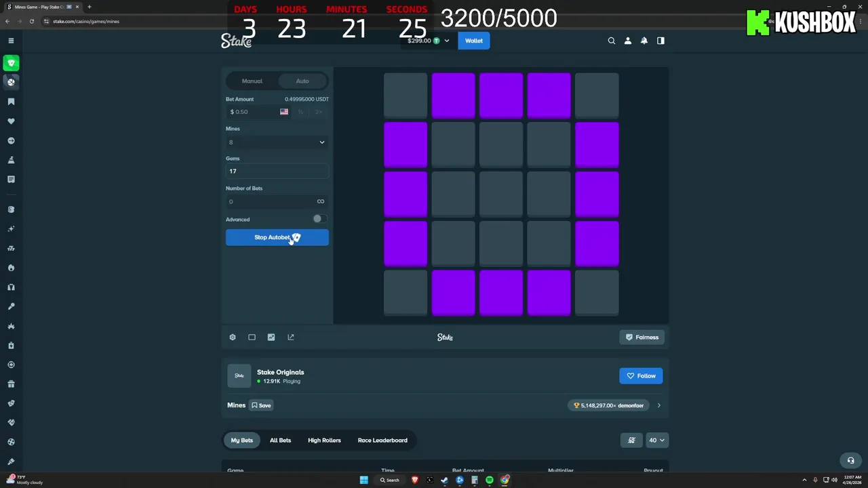Open the Wallet button
Viewport: 868px width, 488px height.
tap(474, 41)
